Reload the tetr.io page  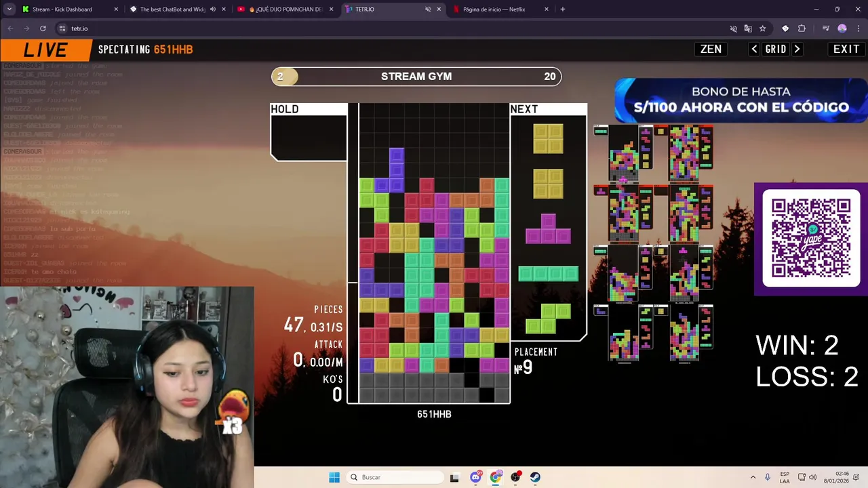[x=43, y=28]
